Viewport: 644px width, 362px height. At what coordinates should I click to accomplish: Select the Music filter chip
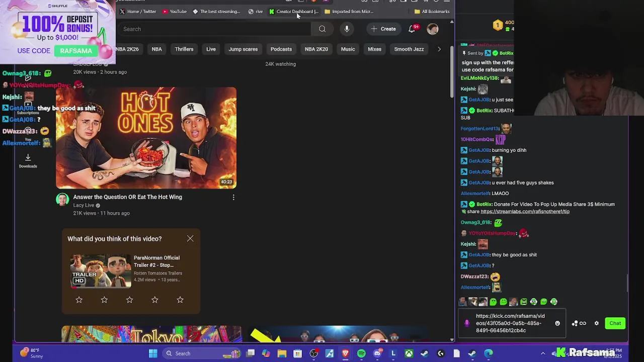click(x=348, y=49)
